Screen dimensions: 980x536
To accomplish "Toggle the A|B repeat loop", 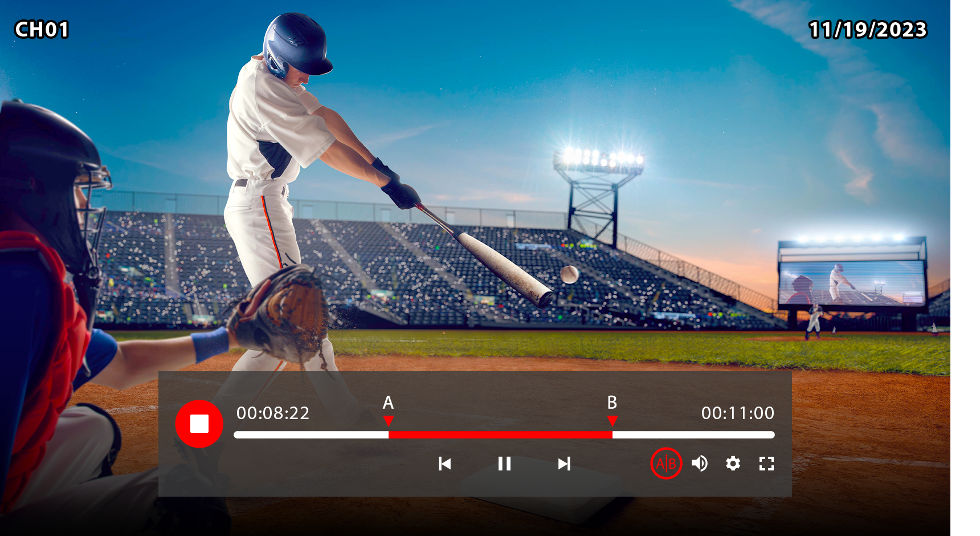I will pyautogui.click(x=666, y=464).
